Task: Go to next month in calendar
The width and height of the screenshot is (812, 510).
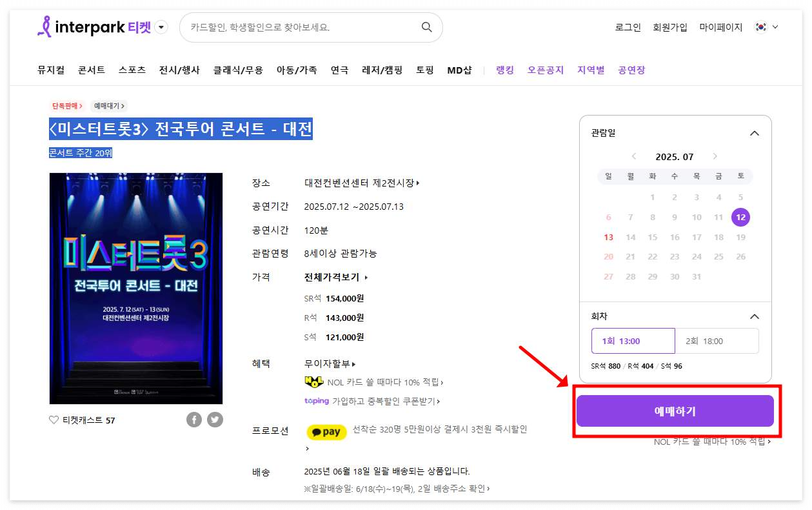Action: pos(715,157)
